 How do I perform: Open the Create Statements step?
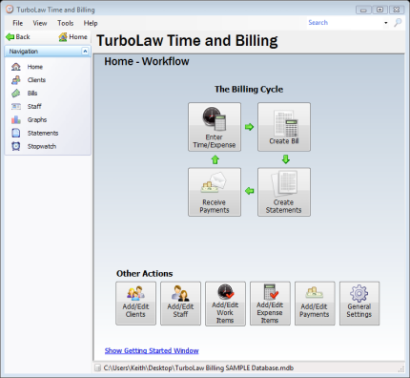[284, 192]
